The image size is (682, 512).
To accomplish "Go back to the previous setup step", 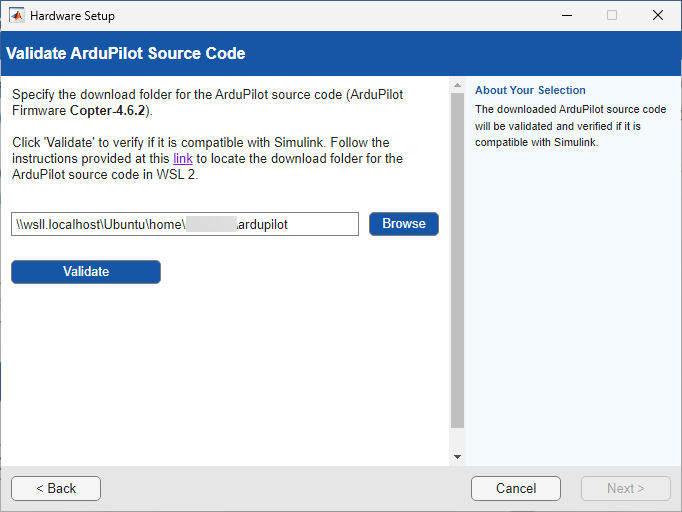I will (56, 488).
